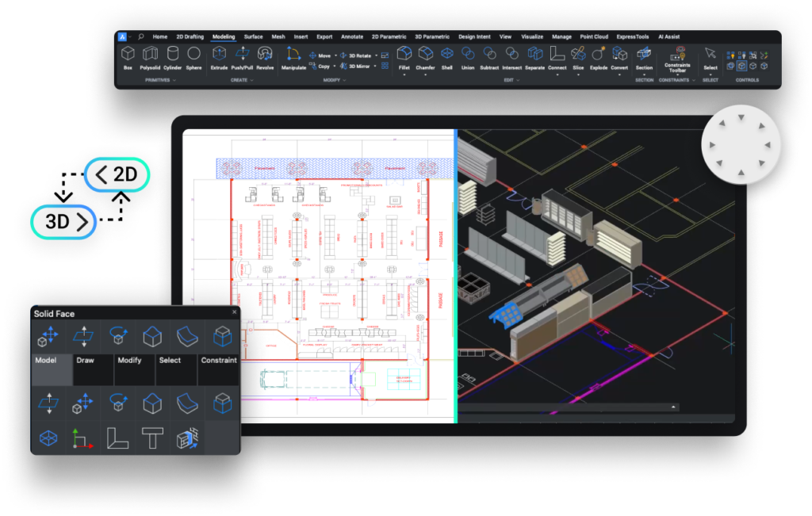This screenshot has height=516, width=812.
Task: Choose the Revolve tool
Action: point(265,56)
